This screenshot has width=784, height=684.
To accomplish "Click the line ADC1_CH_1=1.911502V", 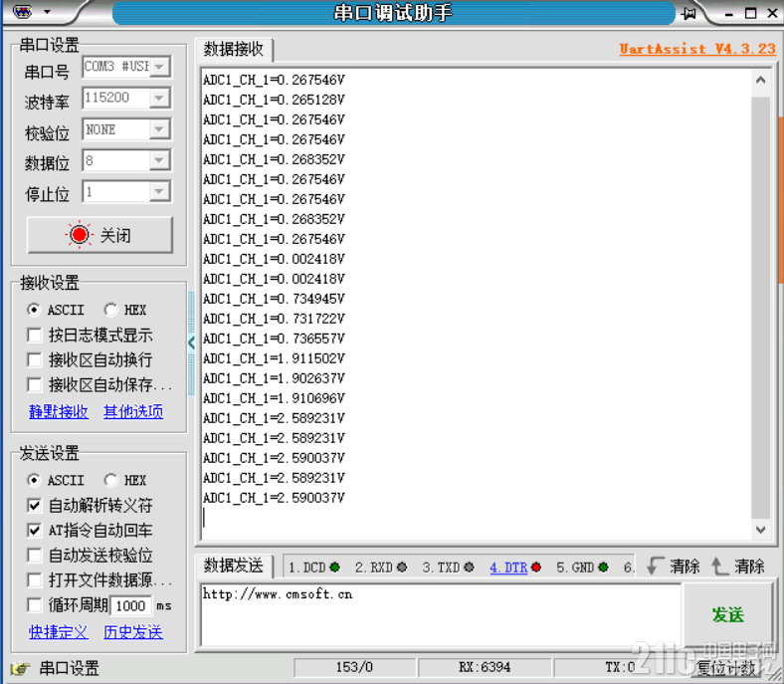I will [x=274, y=358].
